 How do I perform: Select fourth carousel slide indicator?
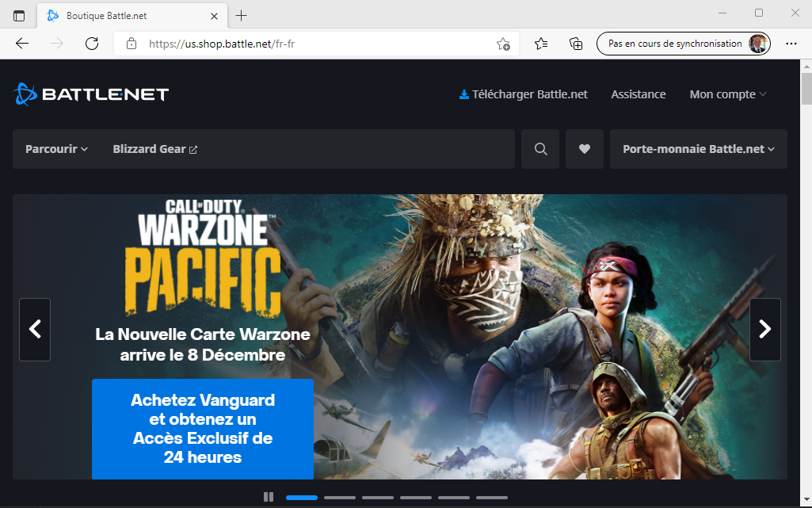pos(416,498)
